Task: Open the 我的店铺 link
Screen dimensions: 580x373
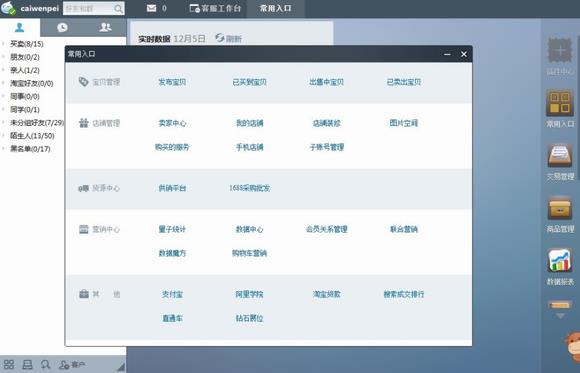Action: [x=249, y=123]
